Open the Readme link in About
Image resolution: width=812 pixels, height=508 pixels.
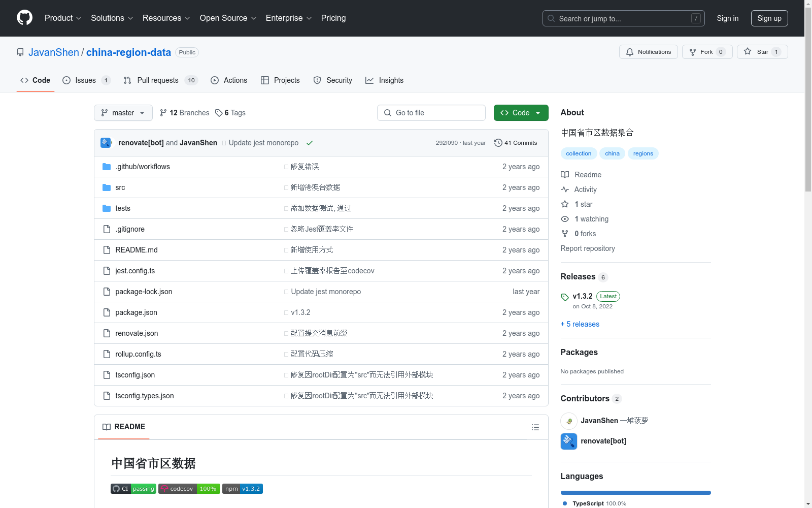(x=581, y=175)
